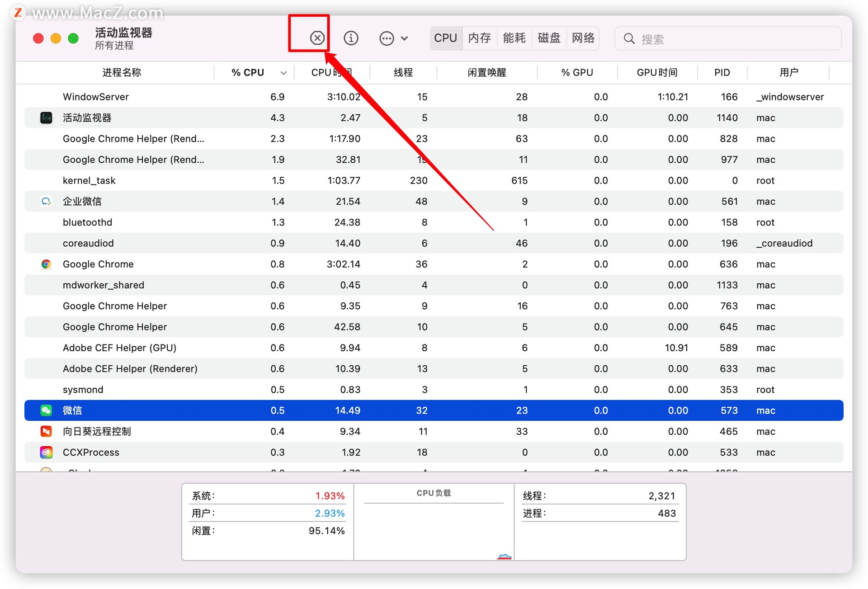Open the process info inspector icon
Image resolution: width=868 pixels, height=589 pixels.
(351, 38)
